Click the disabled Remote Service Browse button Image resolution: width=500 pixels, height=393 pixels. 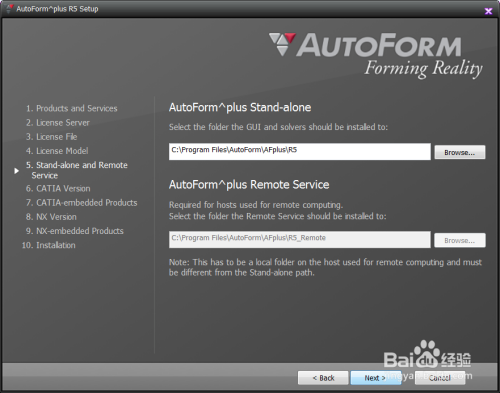click(460, 240)
